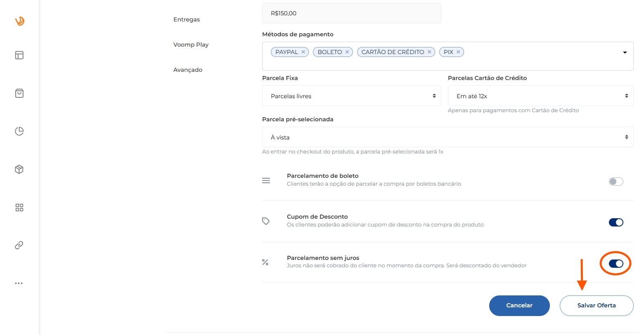Go to the Entregas section
This screenshot has height=335, width=644.
pos(187,19)
